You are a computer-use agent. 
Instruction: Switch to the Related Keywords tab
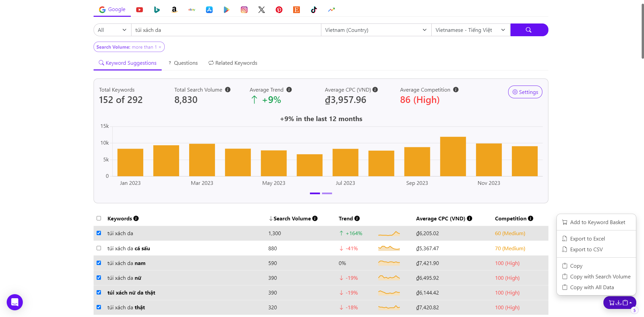coord(233,63)
